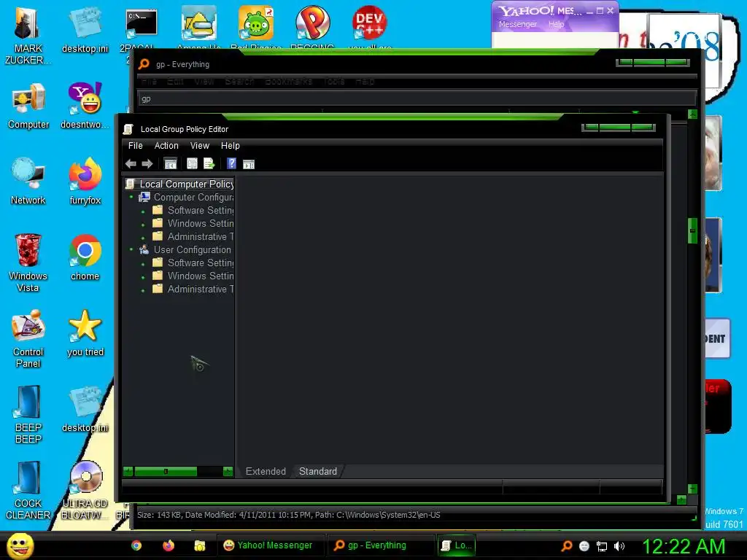Expand Software Settings under Computer Configuration
747x560 pixels.
point(143,211)
